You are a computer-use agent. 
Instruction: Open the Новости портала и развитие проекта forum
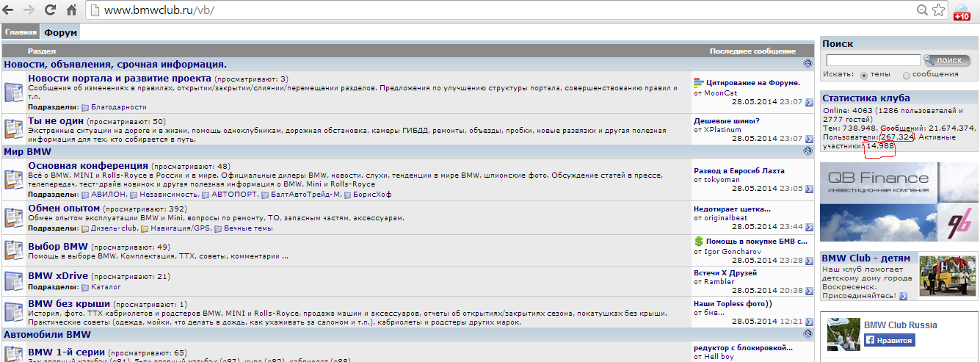click(120, 78)
